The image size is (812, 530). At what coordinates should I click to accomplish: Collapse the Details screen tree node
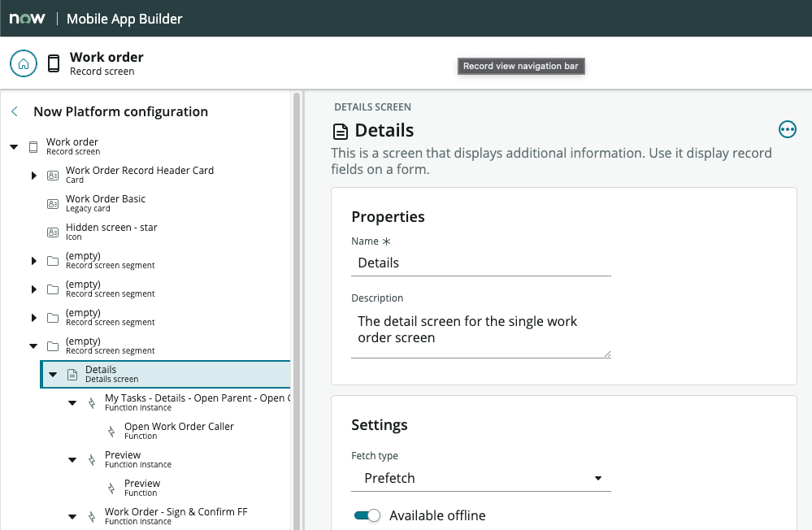[53, 375]
